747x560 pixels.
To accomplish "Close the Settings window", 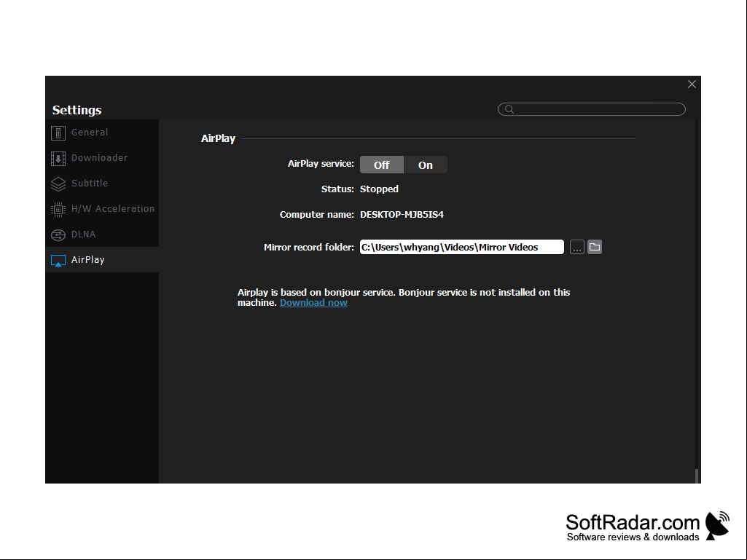I will point(692,84).
